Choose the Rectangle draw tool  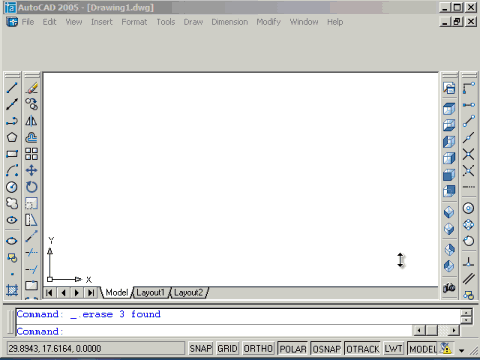tap(12, 154)
